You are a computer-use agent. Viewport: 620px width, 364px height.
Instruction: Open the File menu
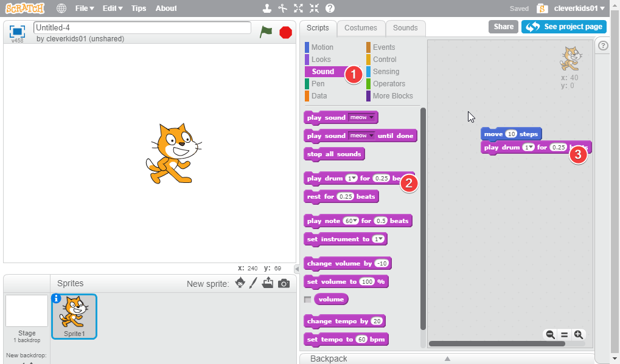(85, 9)
